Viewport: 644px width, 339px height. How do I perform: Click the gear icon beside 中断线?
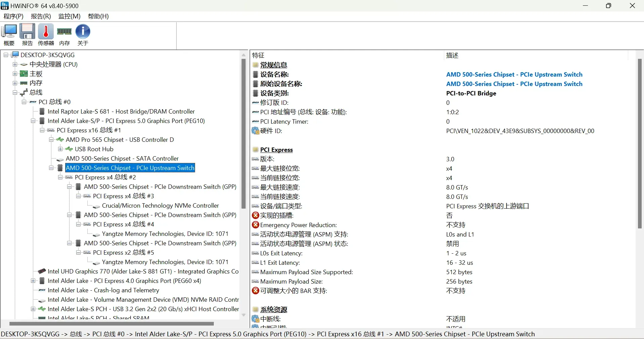point(256,319)
